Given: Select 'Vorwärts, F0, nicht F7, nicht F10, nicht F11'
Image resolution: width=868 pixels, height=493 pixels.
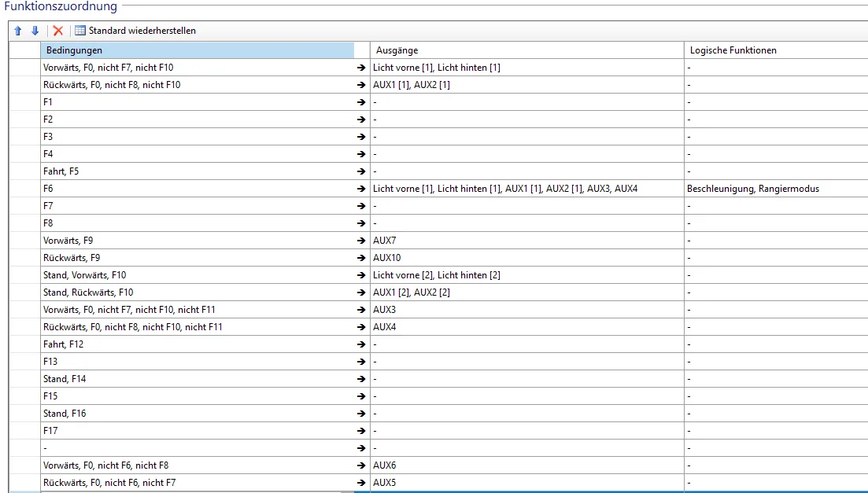Looking at the screenshot, I should (x=197, y=310).
